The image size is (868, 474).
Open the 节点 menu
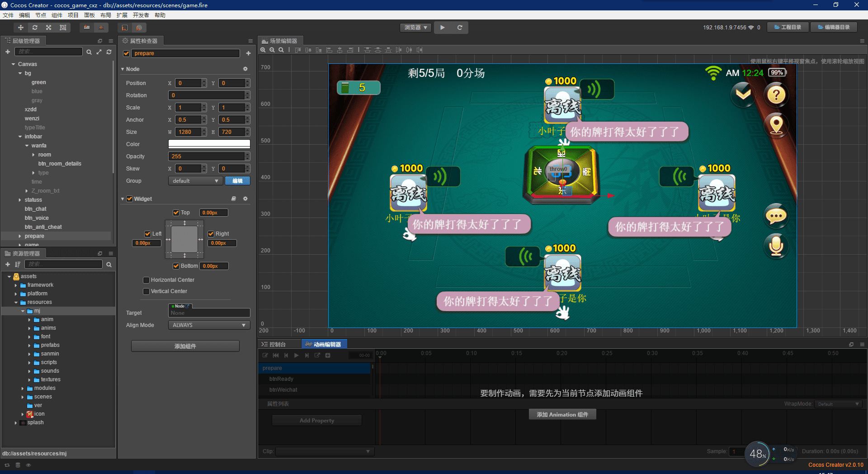coord(41,15)
